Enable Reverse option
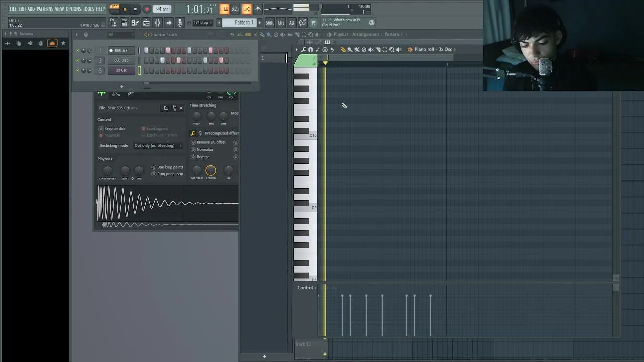The image size is (644, 362). [x=200, y=157]
